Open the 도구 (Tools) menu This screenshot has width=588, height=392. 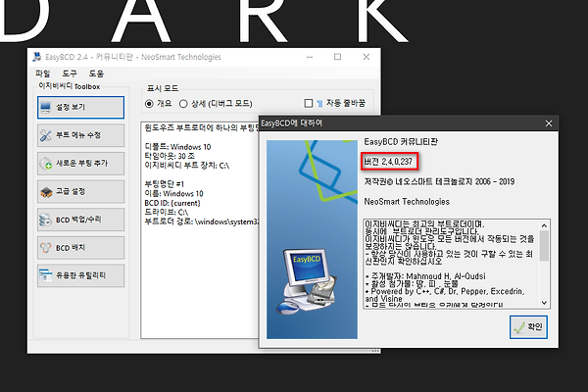pos(70,73)
